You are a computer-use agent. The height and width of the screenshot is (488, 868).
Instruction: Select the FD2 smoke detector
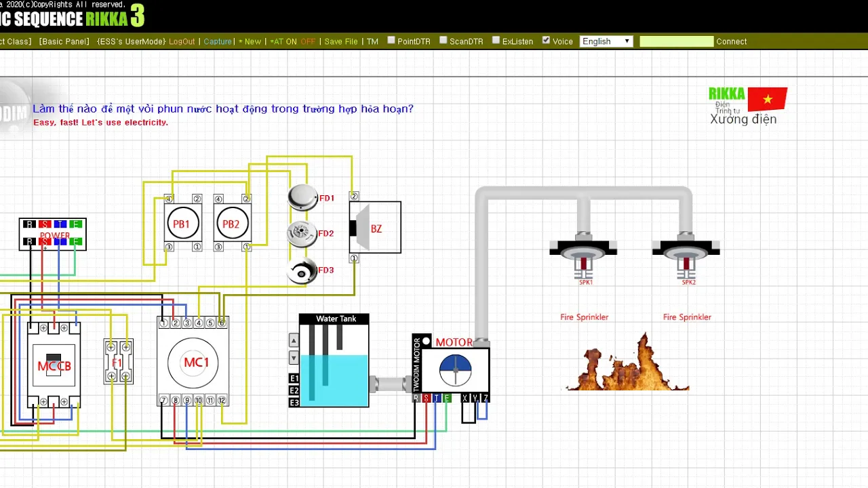[302, 233]
